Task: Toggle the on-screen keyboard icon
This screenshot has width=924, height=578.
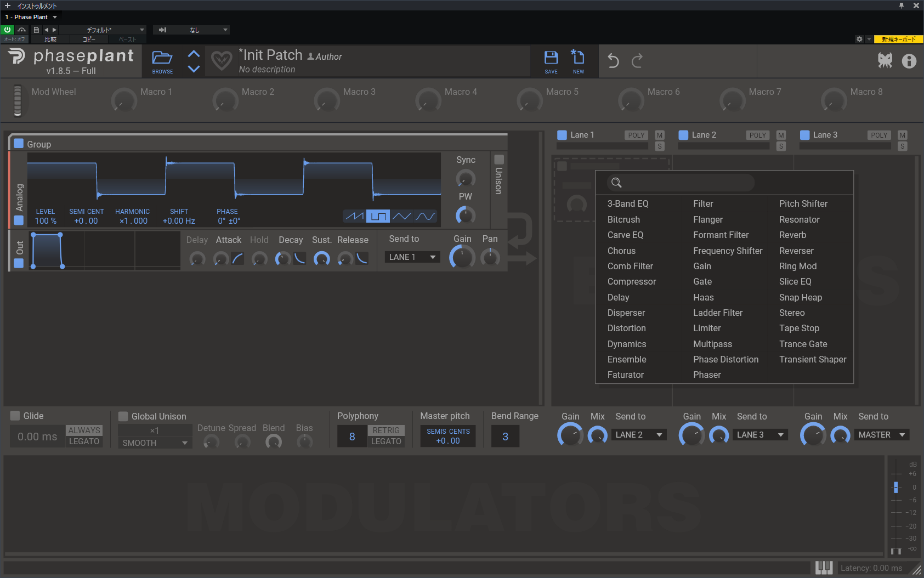Action: point(824,568)
